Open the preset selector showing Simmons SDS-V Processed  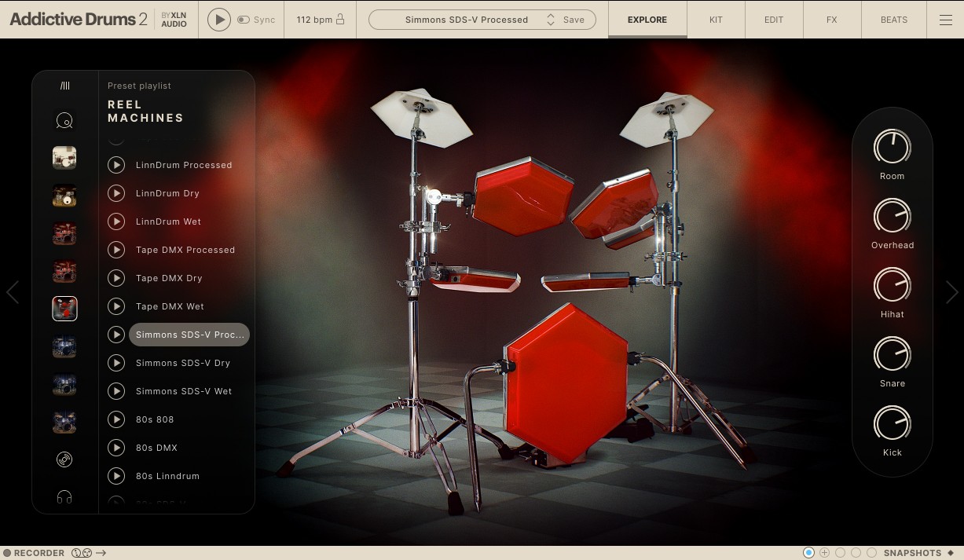[x=467, y=20]
